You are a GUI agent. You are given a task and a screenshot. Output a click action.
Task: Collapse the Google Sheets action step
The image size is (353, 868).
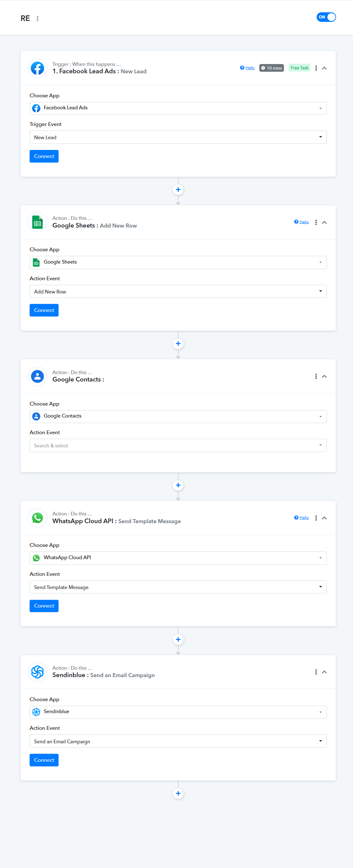coord(324,222)
